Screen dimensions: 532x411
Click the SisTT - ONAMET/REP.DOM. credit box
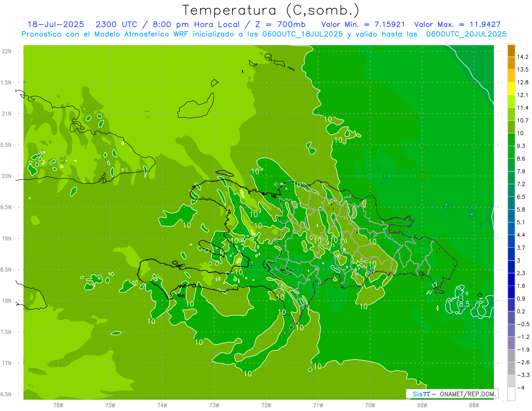click(452, 394)
